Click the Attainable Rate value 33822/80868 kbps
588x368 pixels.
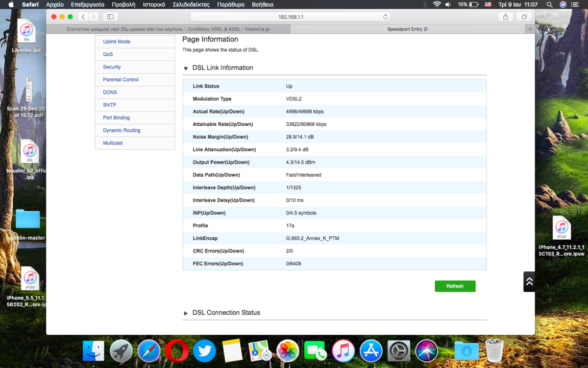click(306, 124)
